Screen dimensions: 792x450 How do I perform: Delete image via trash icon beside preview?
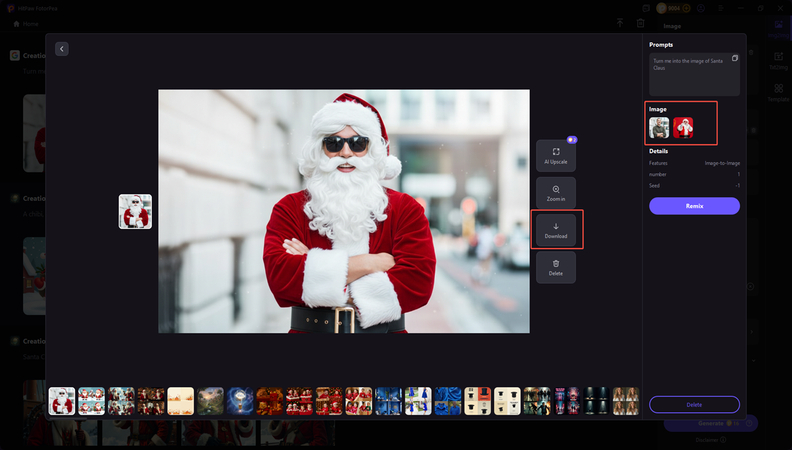point(556,267)
